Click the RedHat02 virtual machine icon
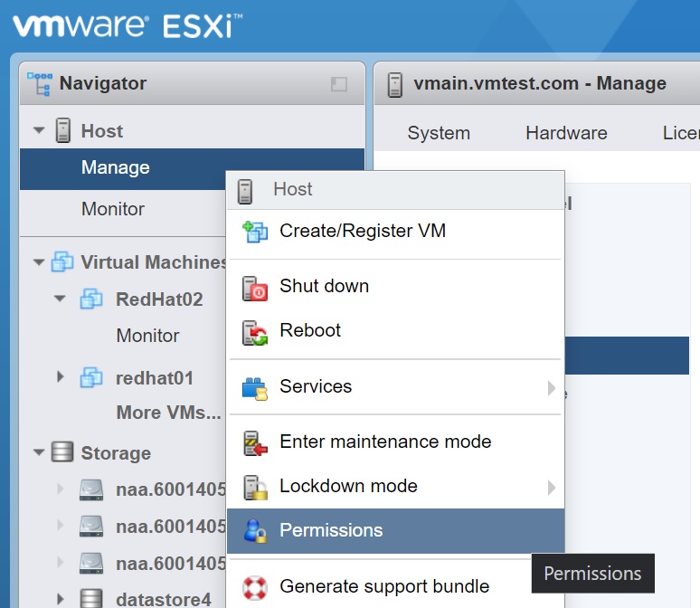This screenshot has width=700, height=608. (91, 299)
